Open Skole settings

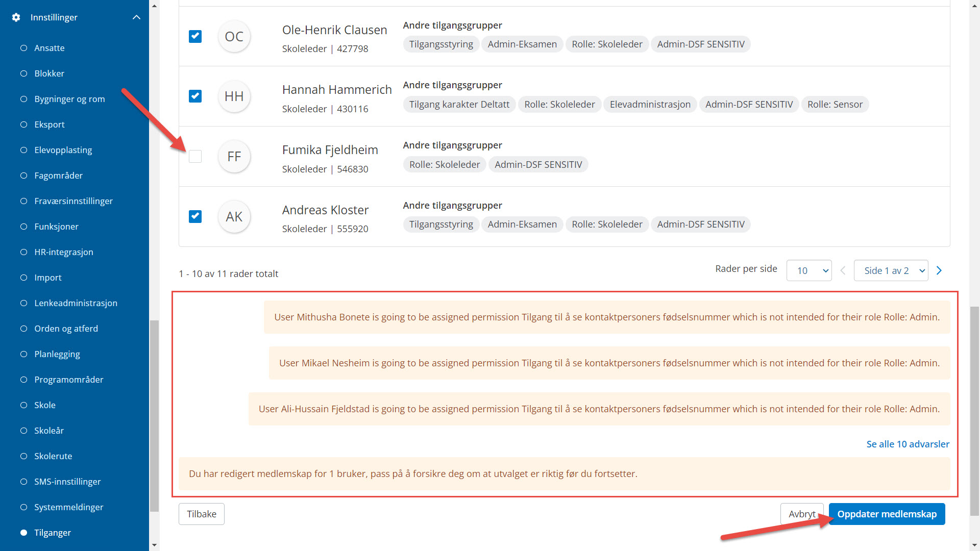tap(44, 405)
